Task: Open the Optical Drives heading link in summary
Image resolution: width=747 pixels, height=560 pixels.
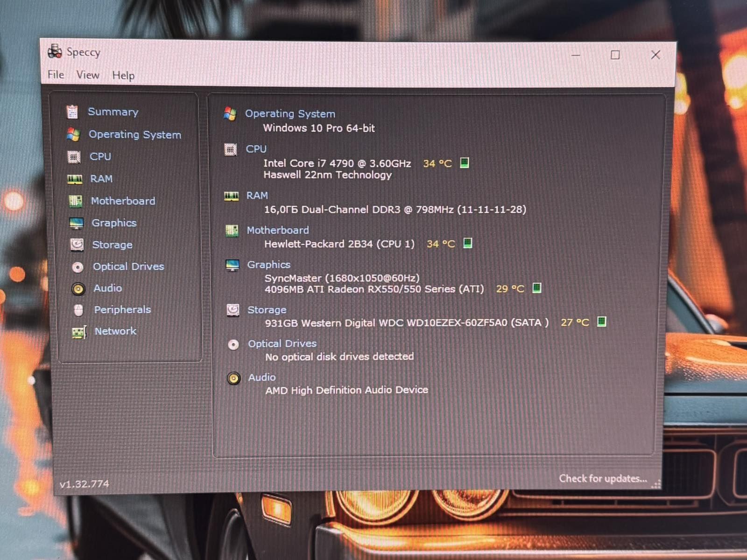Action: [x=282, y=344]
